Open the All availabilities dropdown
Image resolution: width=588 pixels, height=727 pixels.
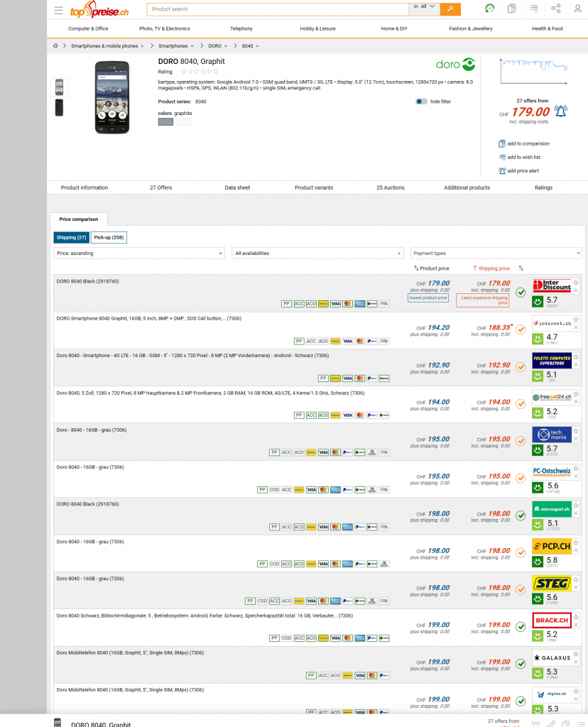[x=317, y=253]
